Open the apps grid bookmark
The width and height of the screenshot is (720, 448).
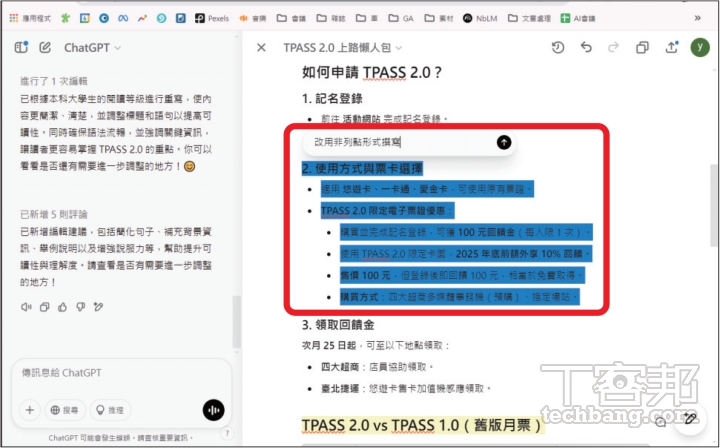pos(30,18)
